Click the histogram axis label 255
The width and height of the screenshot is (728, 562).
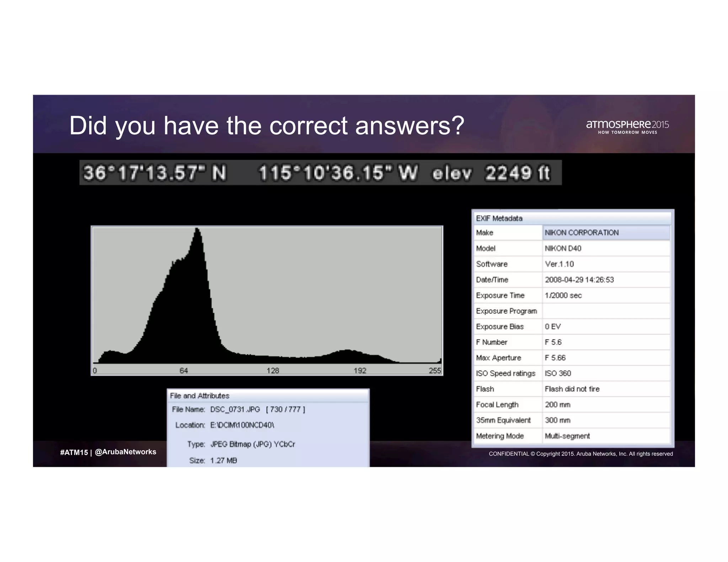pos(435,371)
